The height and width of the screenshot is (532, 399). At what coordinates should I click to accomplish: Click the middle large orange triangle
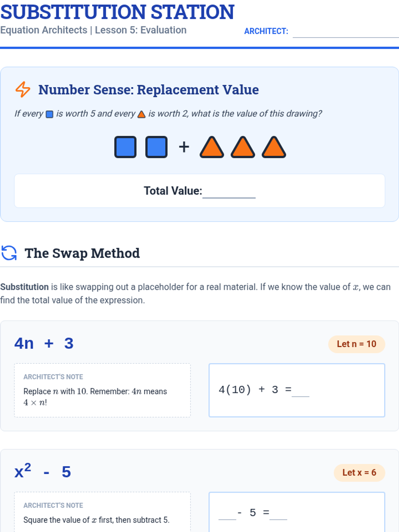[243, 147]
